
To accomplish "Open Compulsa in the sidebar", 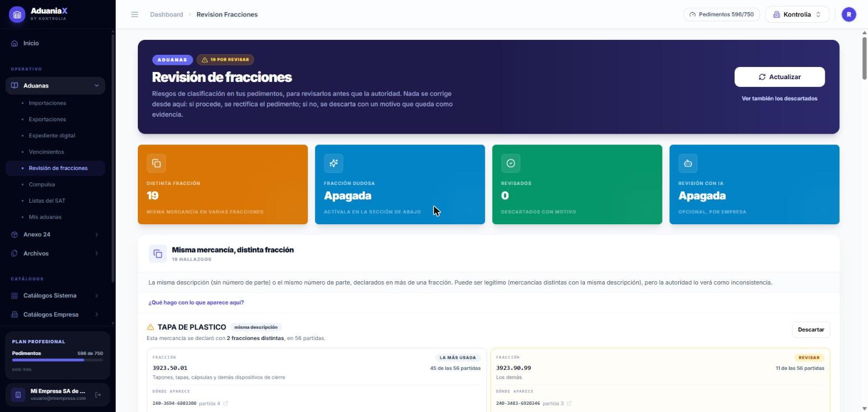I will coord(42,184).
